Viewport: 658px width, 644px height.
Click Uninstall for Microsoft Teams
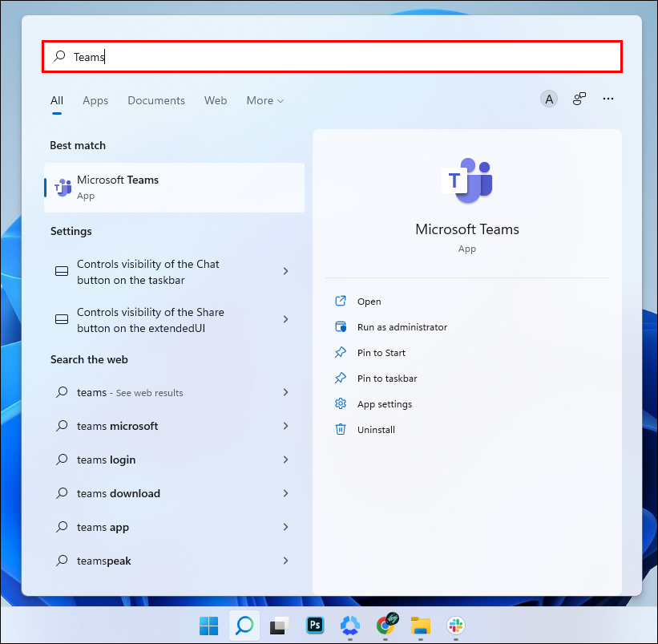click(376, 430)
